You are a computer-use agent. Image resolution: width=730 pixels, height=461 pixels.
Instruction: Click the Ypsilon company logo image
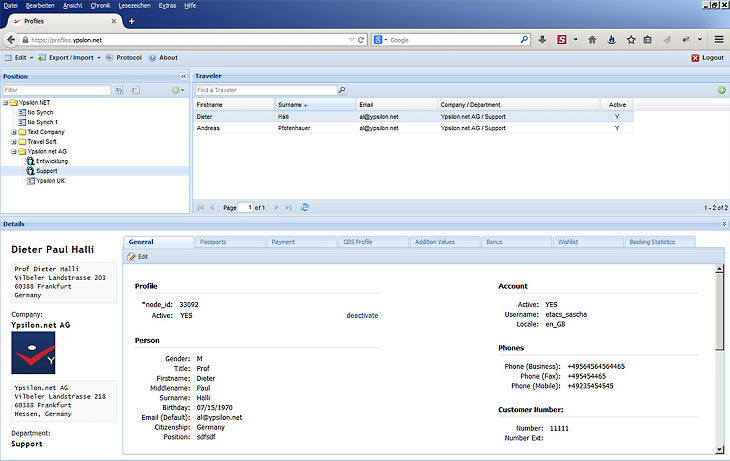click(33, 353)
